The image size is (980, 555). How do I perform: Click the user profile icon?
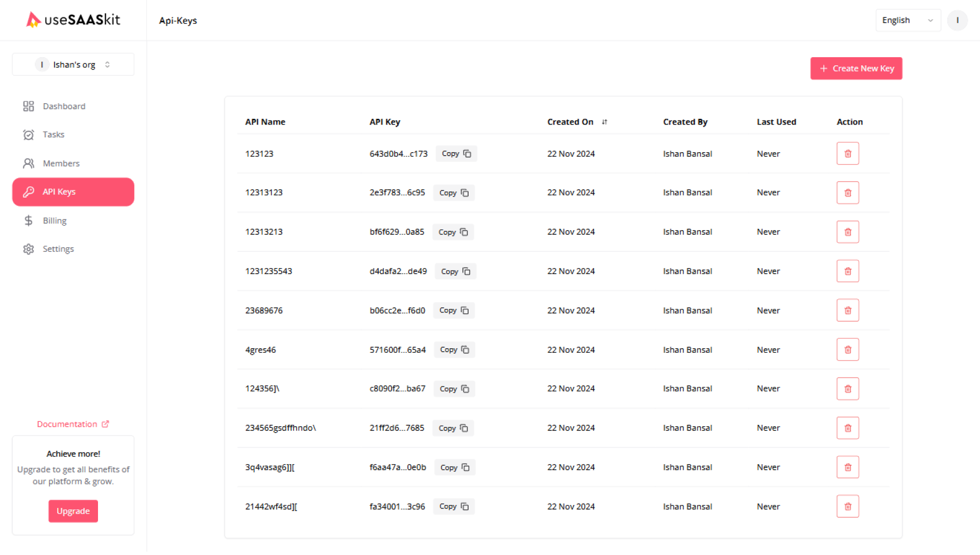pos(957,20)
